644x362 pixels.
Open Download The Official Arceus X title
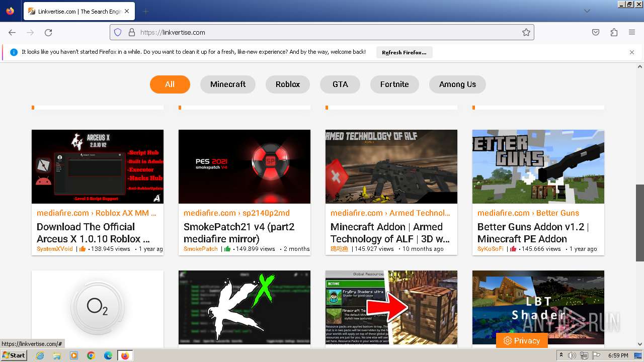pyautogui.click(x=93, y=233)
